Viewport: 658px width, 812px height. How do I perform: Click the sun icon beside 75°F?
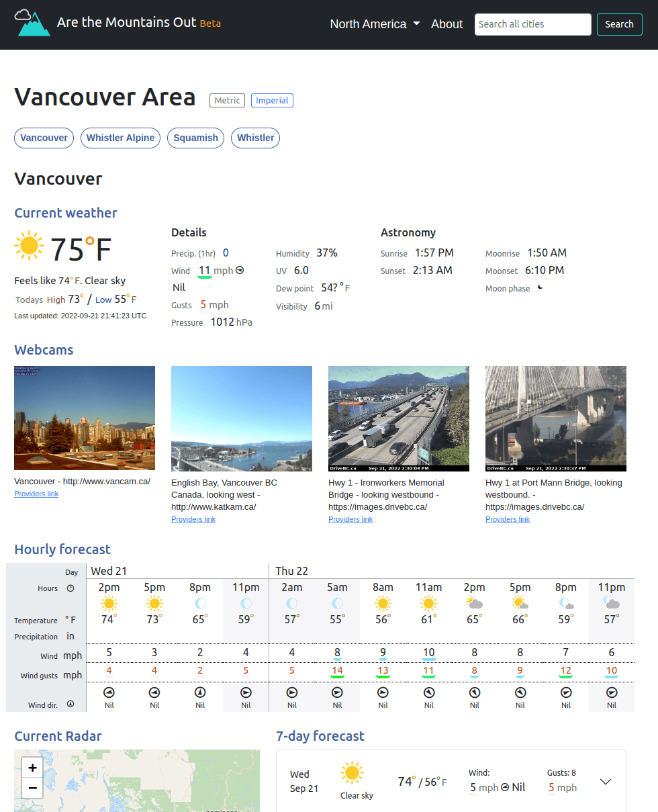coord(30,246)
